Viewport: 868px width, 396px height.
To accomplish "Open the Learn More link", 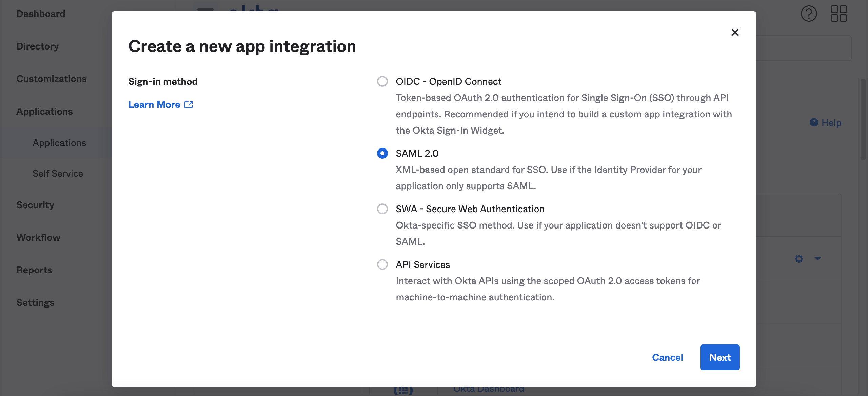I will click(x=154, y=105).
